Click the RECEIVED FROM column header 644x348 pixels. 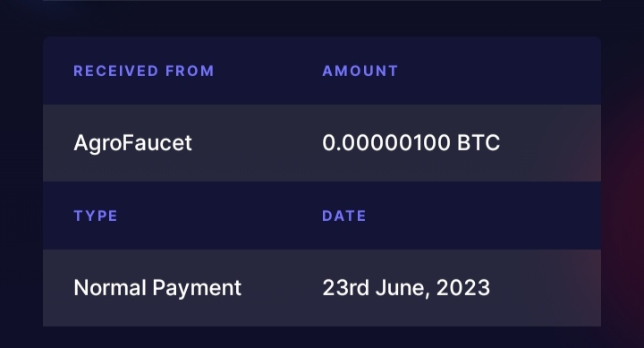click(144, 71)
